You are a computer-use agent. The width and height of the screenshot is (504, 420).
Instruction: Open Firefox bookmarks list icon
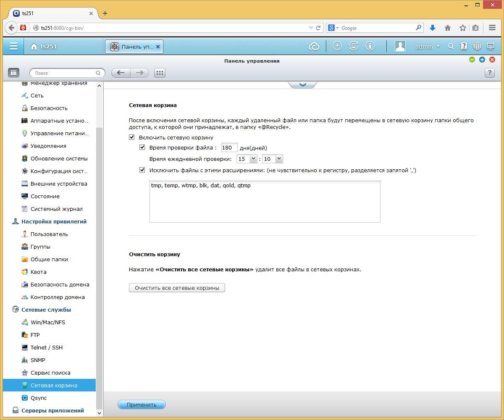click(x=475, y=28)
